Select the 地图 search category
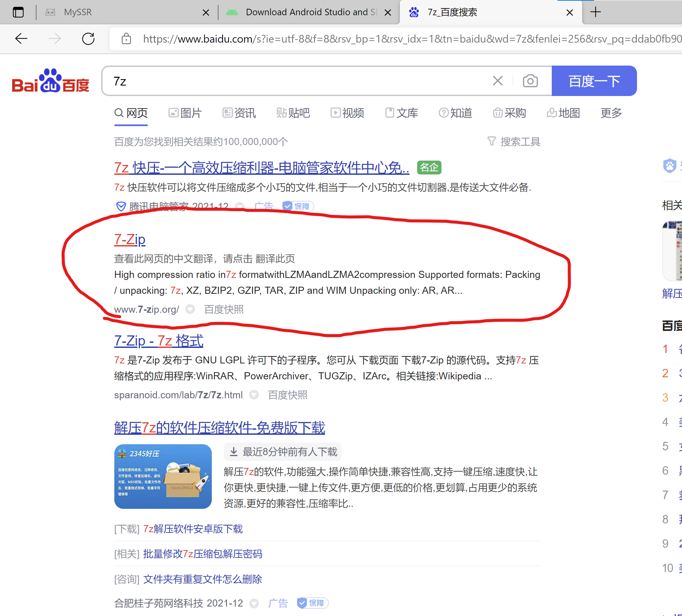The image size is (682, 616). tap(564, 113)
